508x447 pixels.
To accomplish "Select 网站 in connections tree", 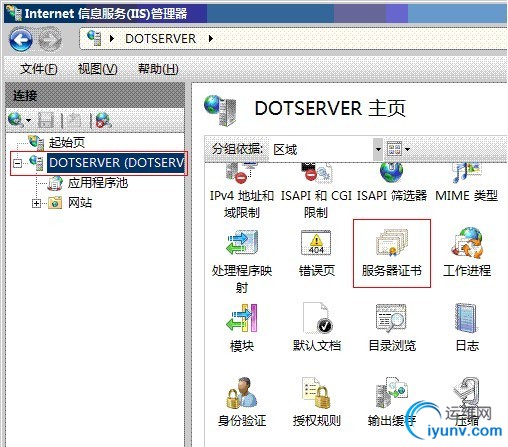I will [x=80, y=203].
